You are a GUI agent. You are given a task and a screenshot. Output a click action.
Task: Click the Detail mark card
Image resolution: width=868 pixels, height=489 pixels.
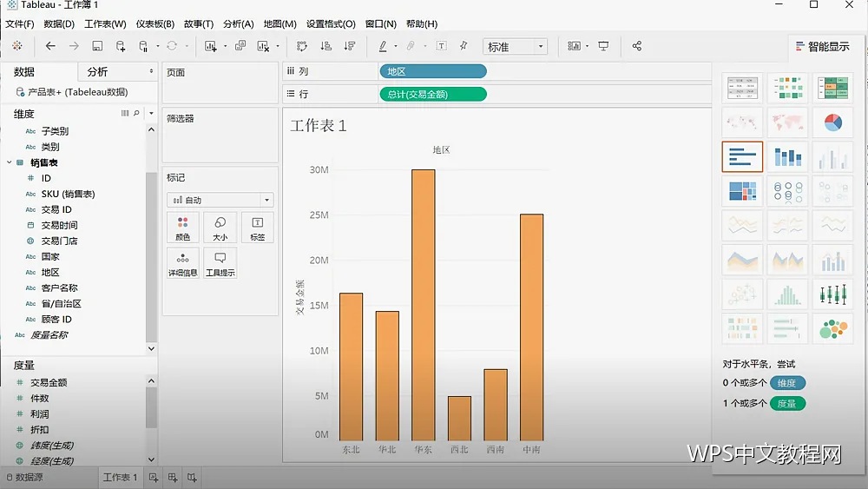(182, 263)
